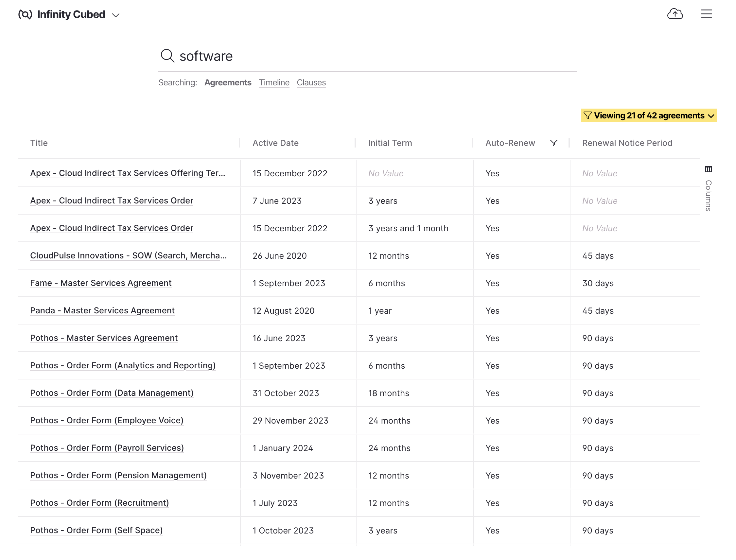Open the Infinity Cubed workspace logo
This screenshot has height=560, width=736.
tap(25, 14)
